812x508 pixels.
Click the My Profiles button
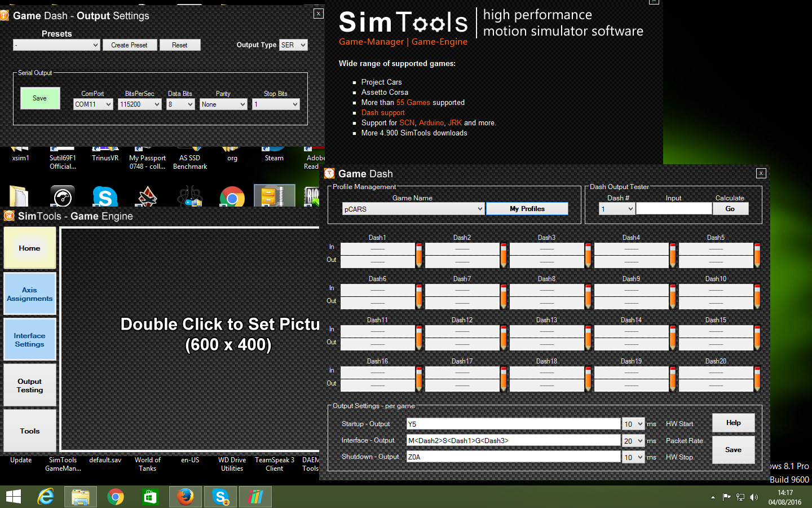pyautogui.click(x=527, y=209)
